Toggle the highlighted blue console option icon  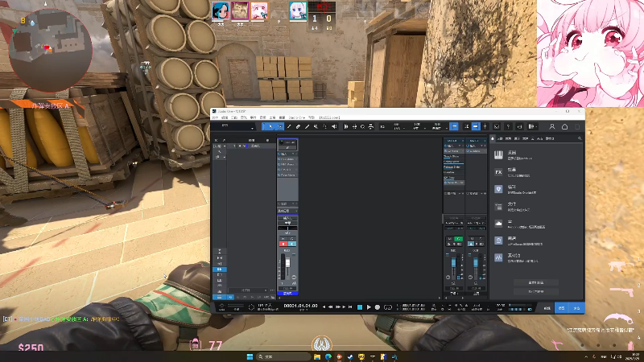pos(475,126)
